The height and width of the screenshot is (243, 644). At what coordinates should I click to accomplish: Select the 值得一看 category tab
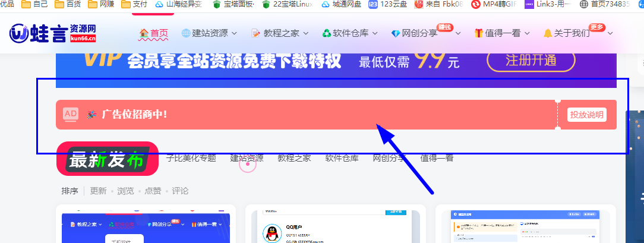tap(437, 158)
